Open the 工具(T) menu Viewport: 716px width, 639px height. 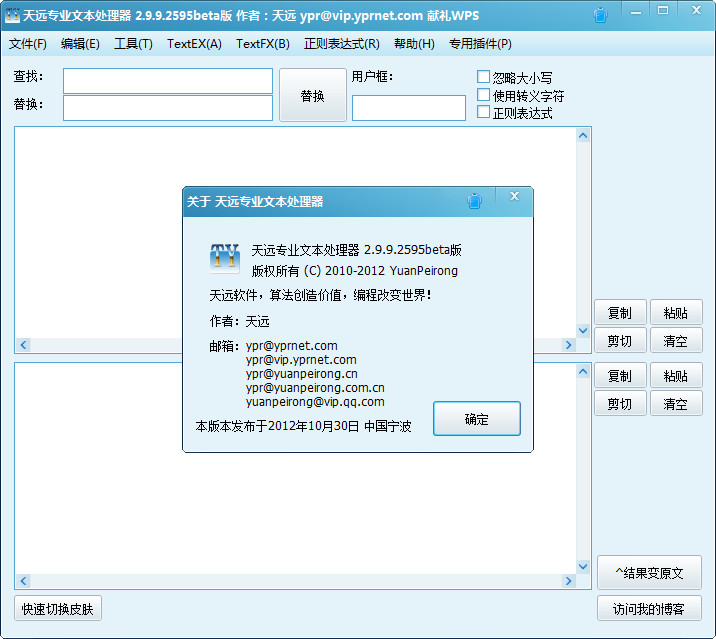point(133,44)
